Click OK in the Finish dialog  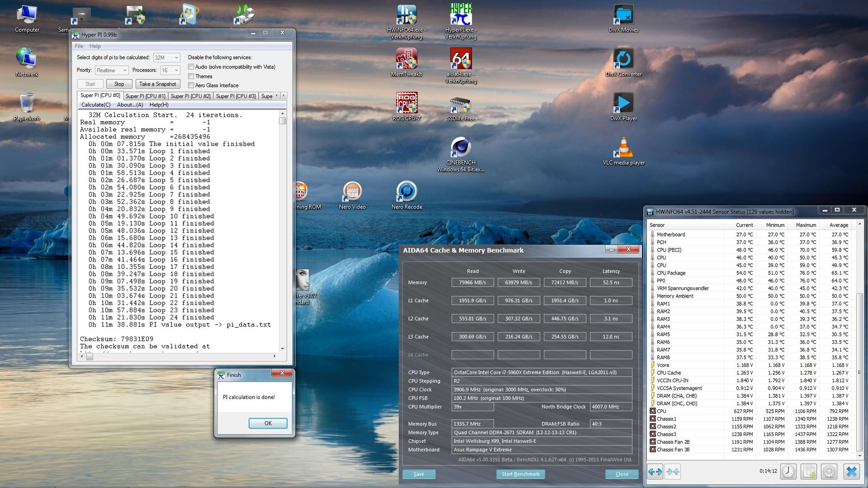(x=268, y=423)
